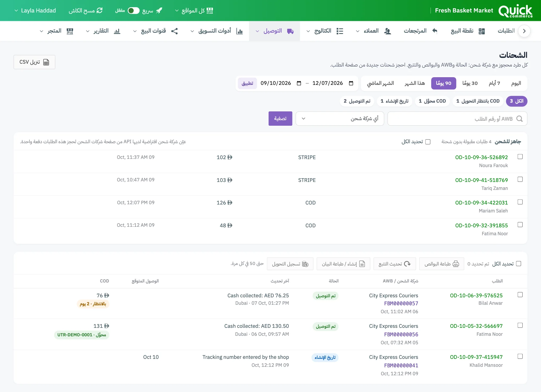The image size is (541, 392).
Task: Expand the الكتالوج menu chevron
Action: [x=308, y=31]
